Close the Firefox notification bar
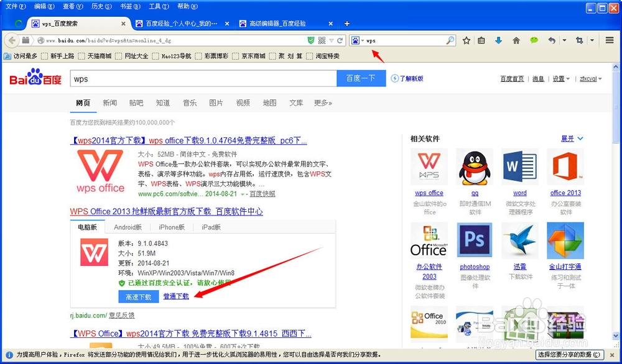 click(612, 355)
